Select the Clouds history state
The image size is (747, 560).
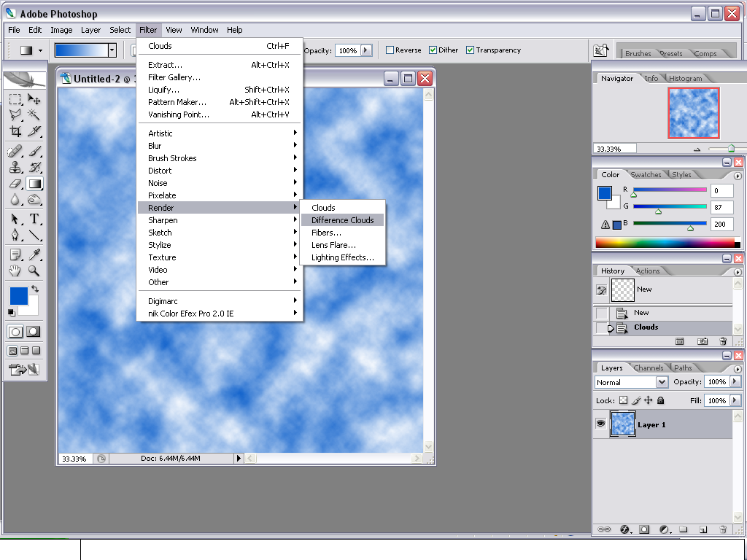pos(663,327)
